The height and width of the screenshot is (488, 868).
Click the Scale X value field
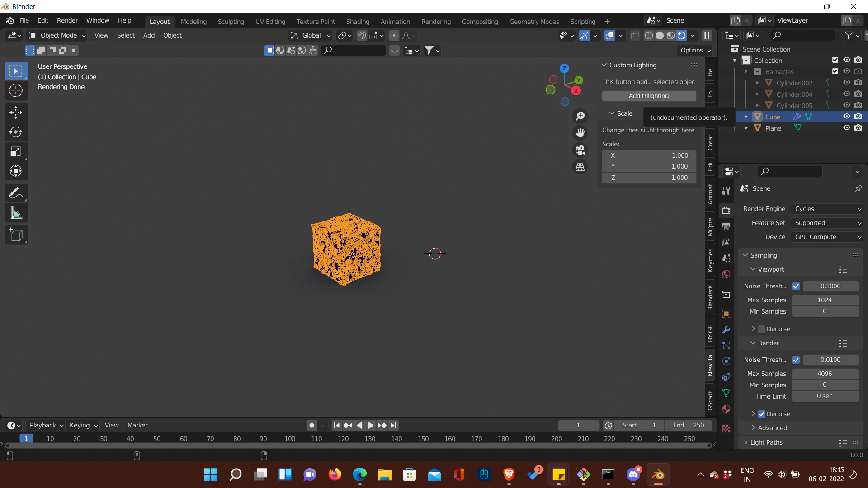[648, 155]
